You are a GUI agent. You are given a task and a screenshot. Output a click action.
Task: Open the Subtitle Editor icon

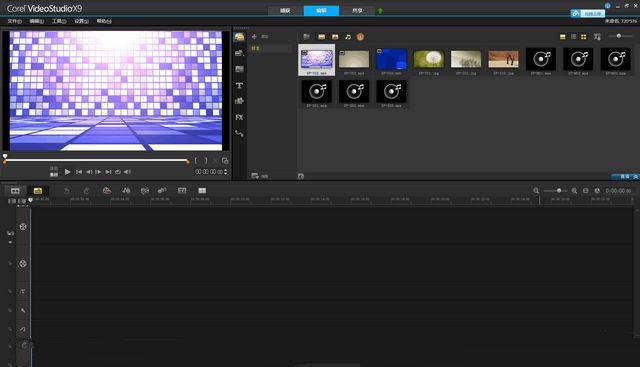pos(182,191)
